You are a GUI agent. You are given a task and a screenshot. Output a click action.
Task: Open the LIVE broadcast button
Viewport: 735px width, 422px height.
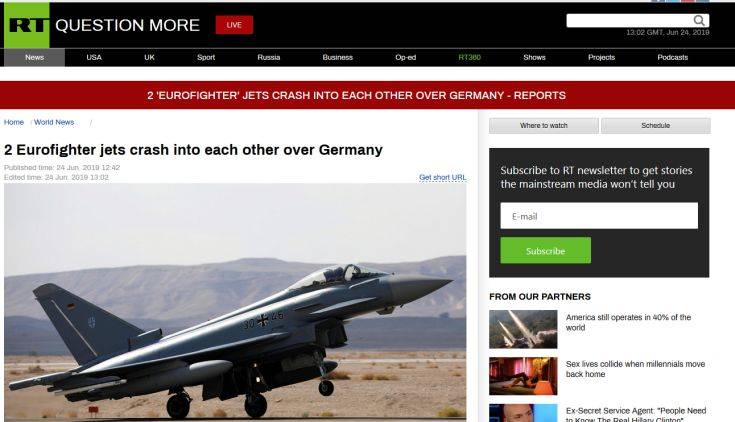tap(234, 25)
